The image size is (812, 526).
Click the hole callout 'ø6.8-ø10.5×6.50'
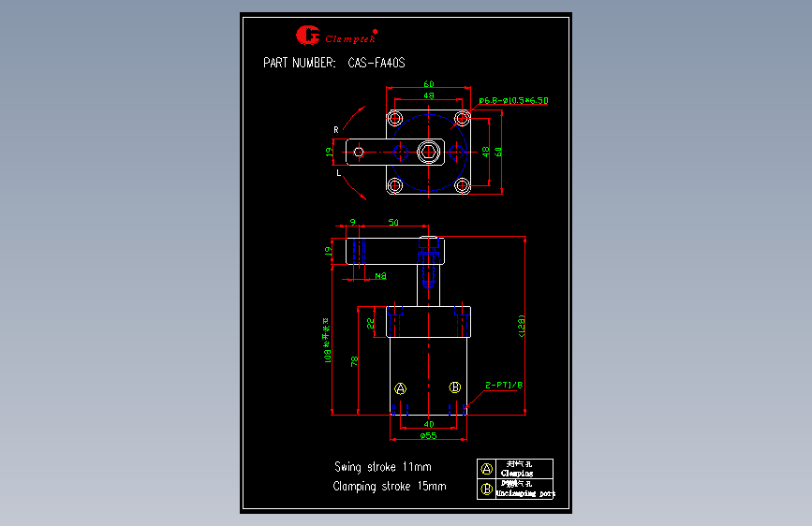pyautogui.click(x=513, y=100)
